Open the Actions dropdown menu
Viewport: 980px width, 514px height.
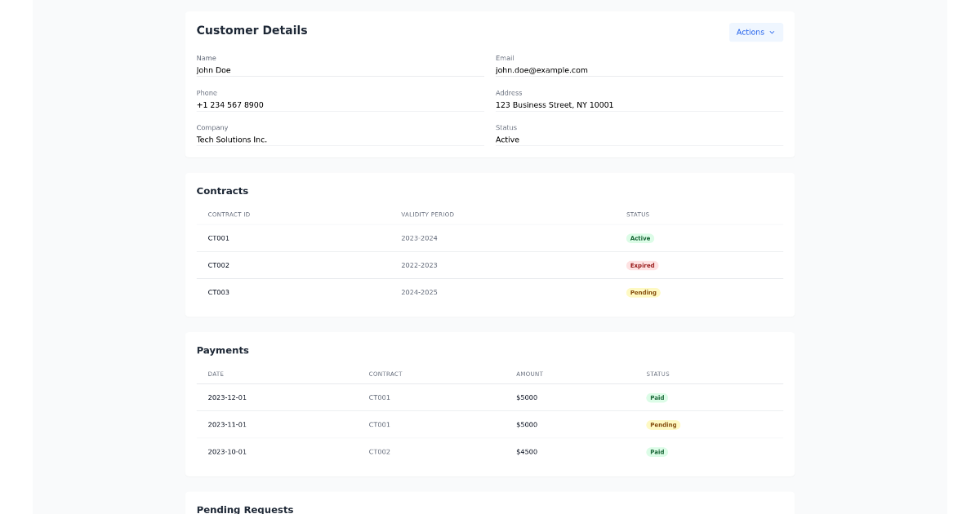pos(755,32)
